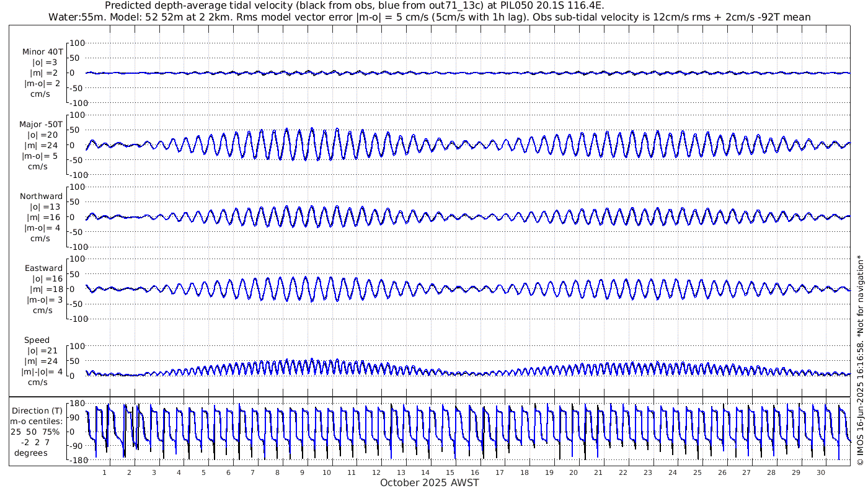Screen dimensions: 868x496
Task: Click "|m|-|o|= 4" in the Speed panel
Action: point(42,372)
